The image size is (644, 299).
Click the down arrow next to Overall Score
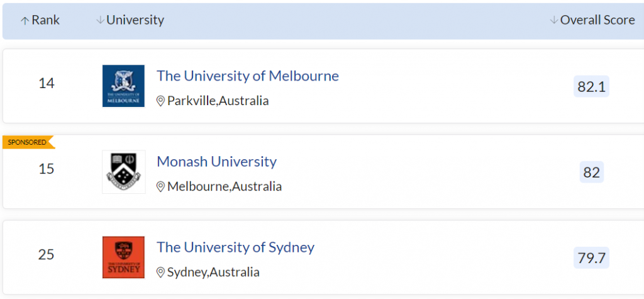point(553,20)
